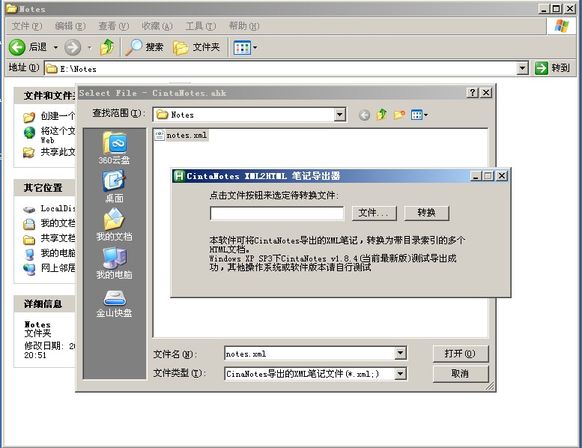This screenshot has width=582, height=448.
Task: Open the 帮助(H) menu
Action: coord(244,26)
